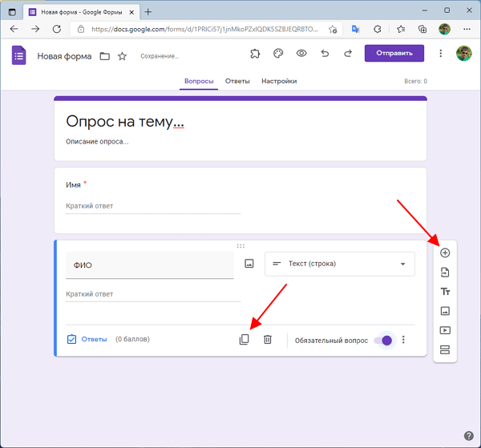Click (0 баллов) text in ФИО question

point(132,339)
